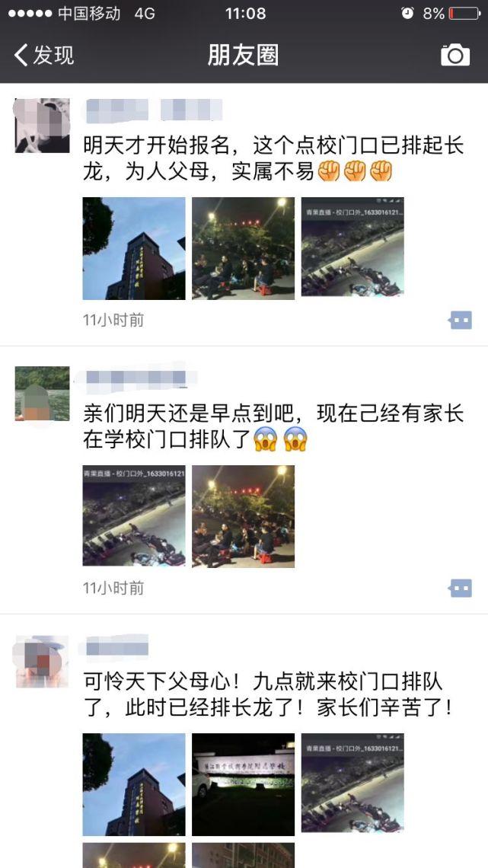Open second post author's avatar
The image size is (488, 868).
tap(42, 394)
